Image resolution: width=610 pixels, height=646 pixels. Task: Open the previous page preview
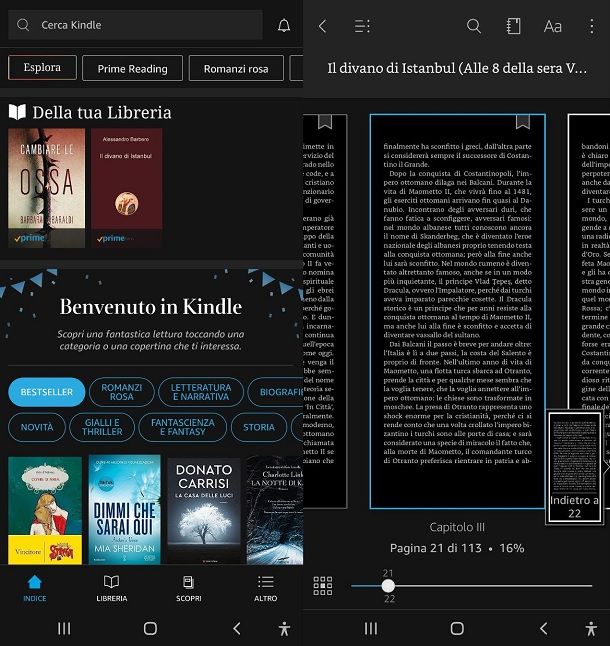click(x=325, y=311)
